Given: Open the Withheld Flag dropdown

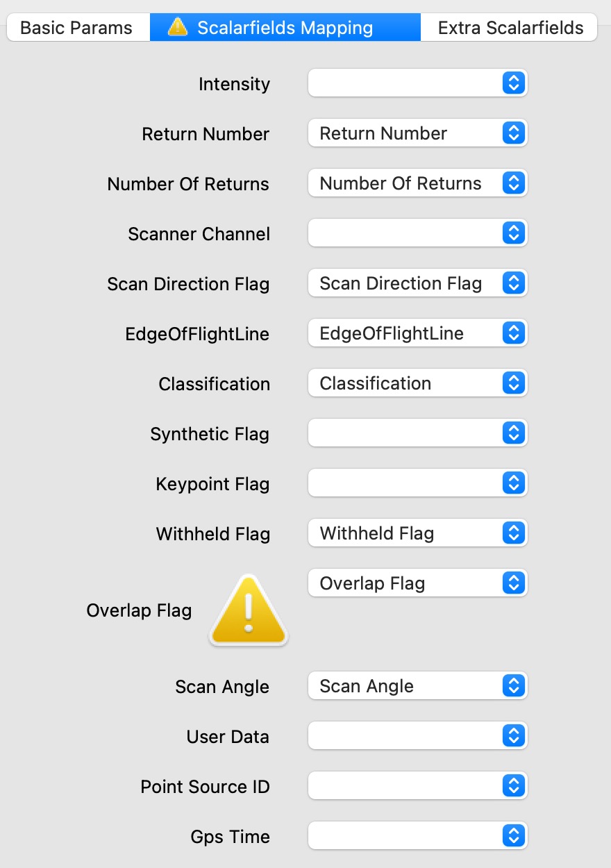Looking at the screenshot, I should tap(417, 533).
